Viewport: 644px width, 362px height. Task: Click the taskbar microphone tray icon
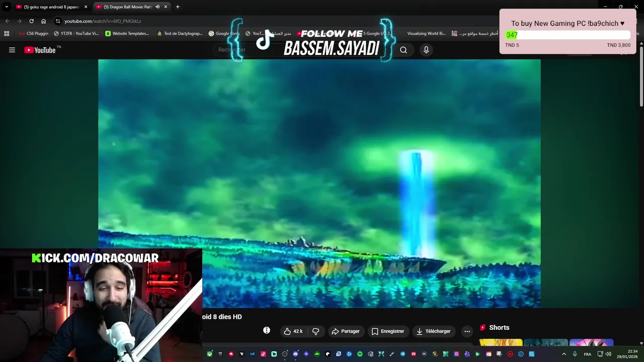[575, 354]
